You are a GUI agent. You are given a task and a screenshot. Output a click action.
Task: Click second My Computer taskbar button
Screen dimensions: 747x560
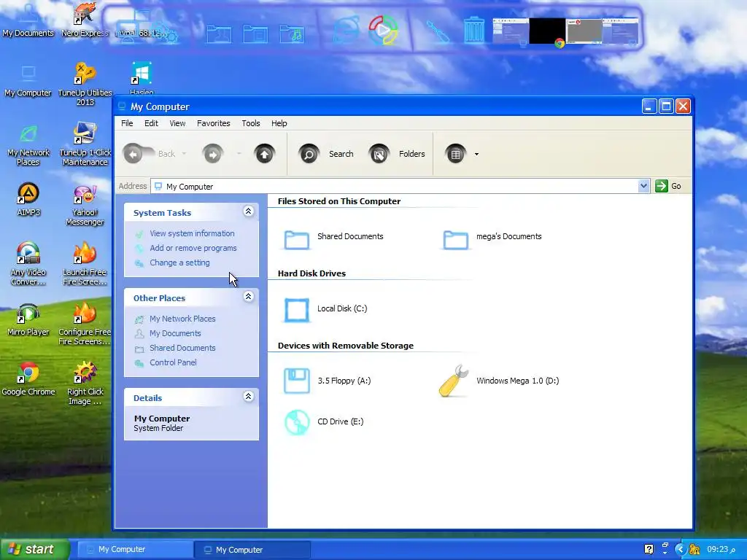252,550
